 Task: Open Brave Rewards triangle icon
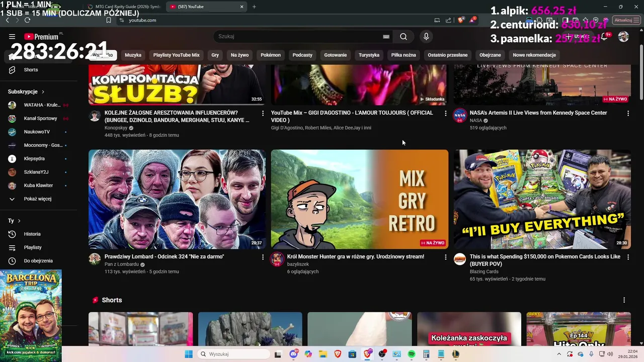472,20
